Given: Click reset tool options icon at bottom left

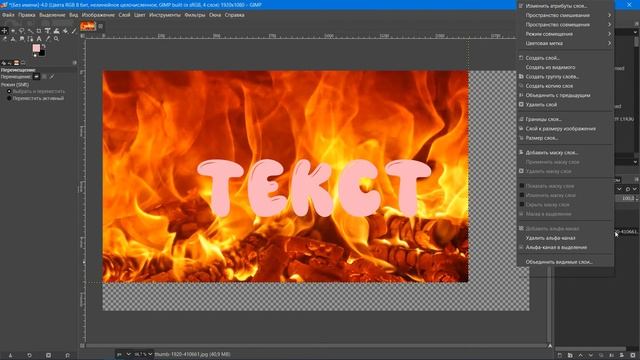Looking at the screenshot, I should pyautogui.click(x=67, y=355).
